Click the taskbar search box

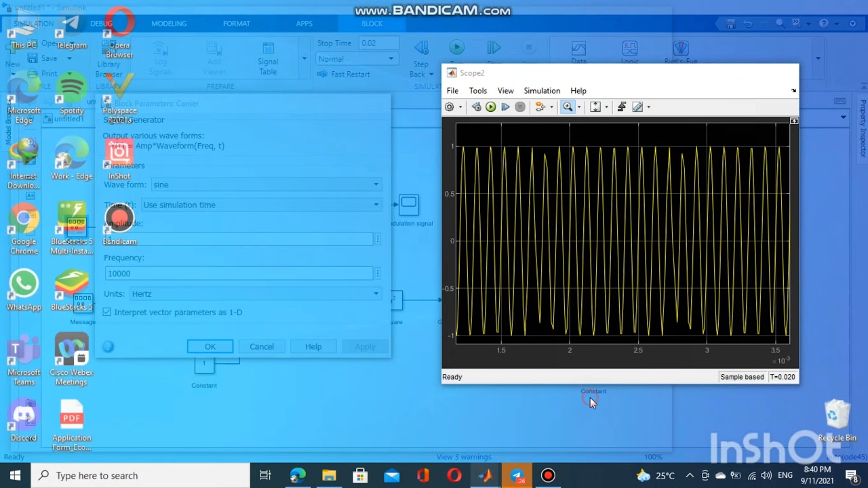click(141, 476)
